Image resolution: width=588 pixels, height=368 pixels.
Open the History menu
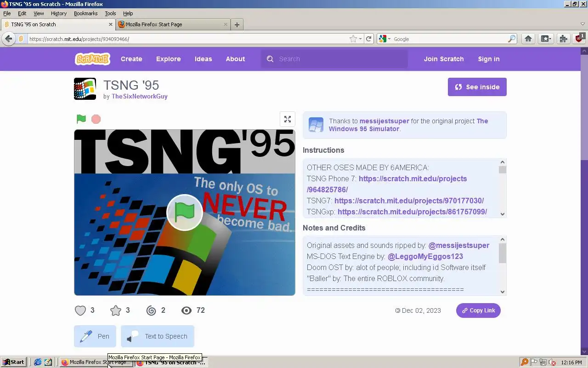click(59, 13)
